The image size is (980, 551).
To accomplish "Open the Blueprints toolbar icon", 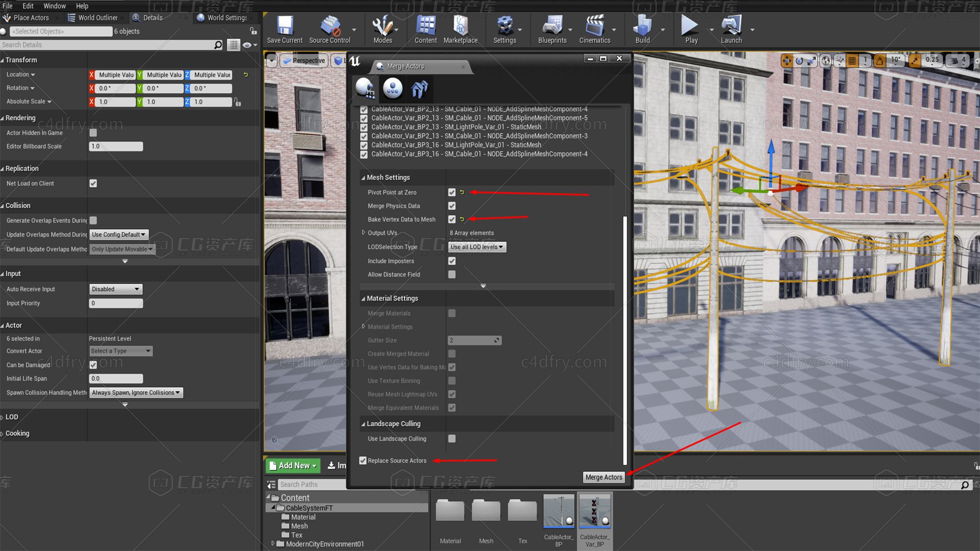I will 552,30.
